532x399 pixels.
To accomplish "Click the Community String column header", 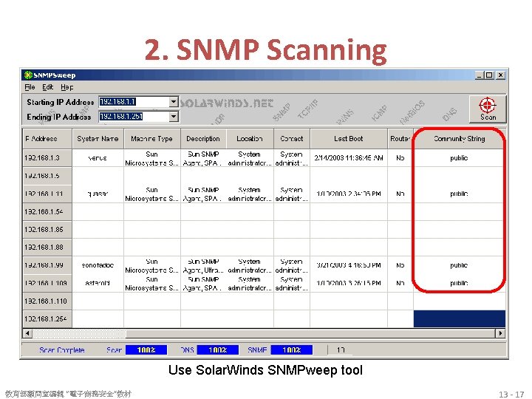I will [x=460, y=138].
